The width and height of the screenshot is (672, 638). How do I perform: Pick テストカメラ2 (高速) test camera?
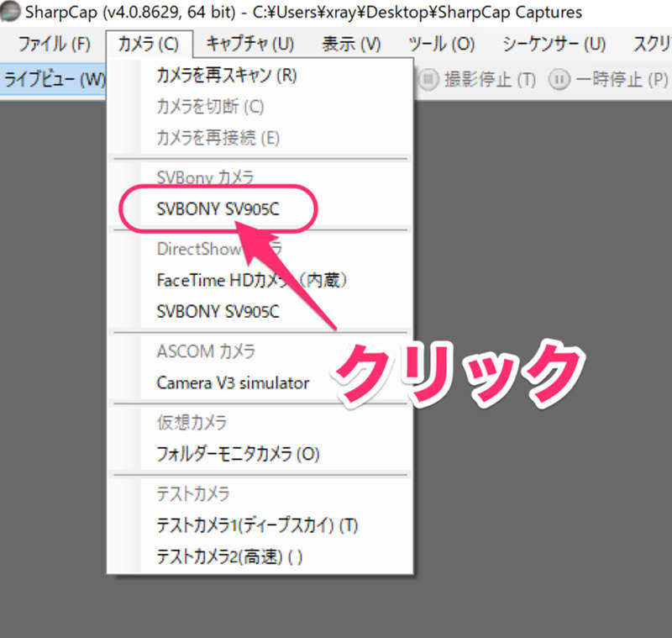pos(229,556)
